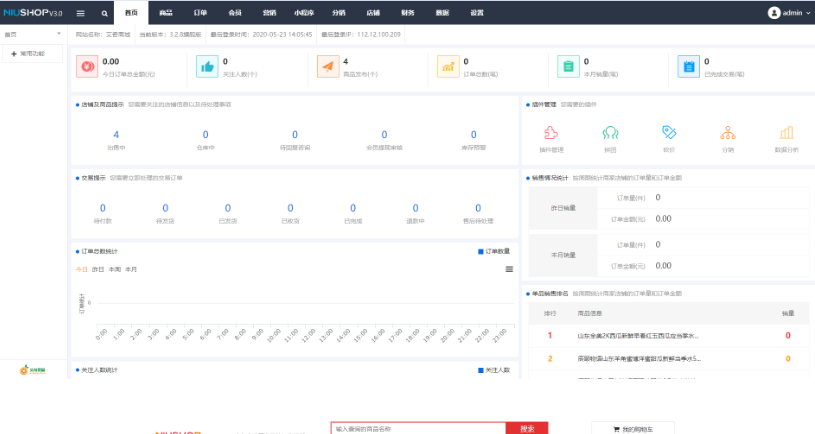Image resolution: width=815 pixels, height=434 pixels.
Task: Click the product search input field
Action: 418,428
